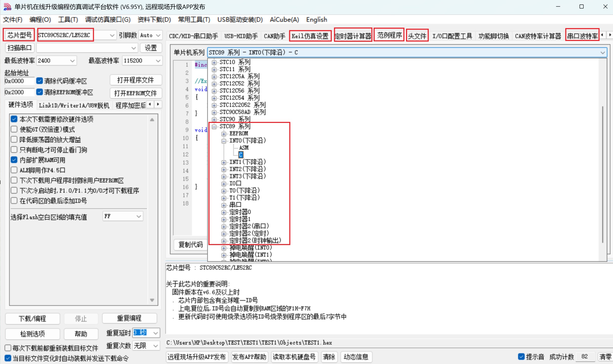Open the chip model STC89C52RC dropdown
The image size is (613, 364).
point(112,36)
